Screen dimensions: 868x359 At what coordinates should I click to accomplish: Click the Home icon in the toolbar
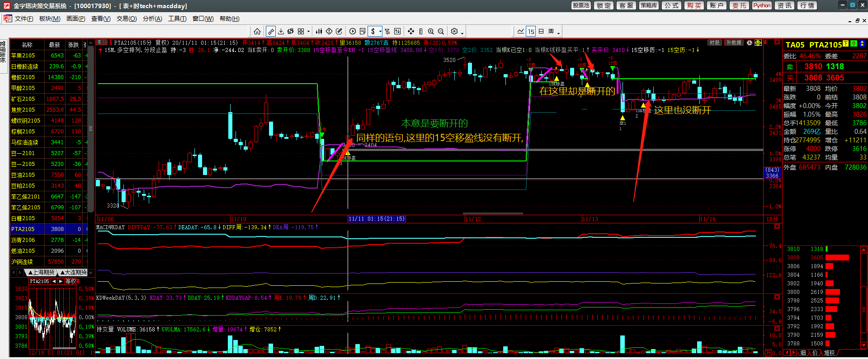pos(257,31)
